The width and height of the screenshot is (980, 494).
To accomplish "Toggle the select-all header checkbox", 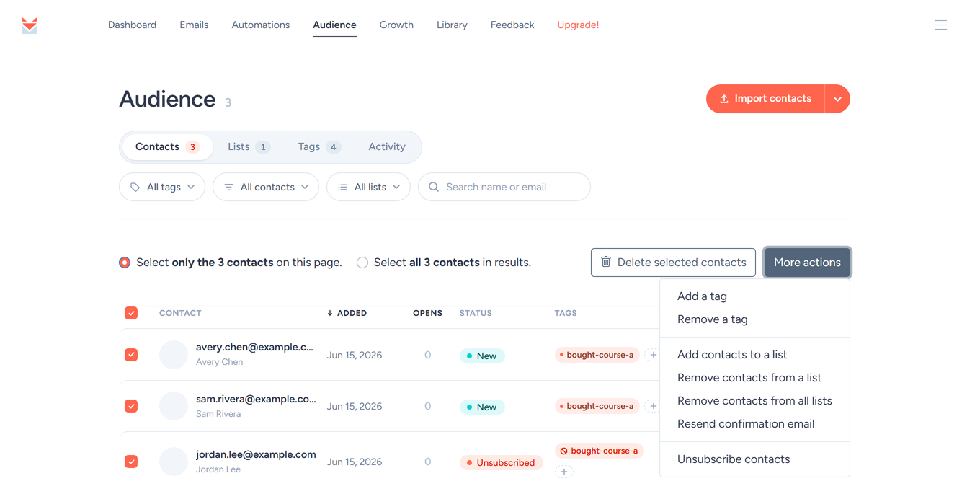I will point(131,313).
